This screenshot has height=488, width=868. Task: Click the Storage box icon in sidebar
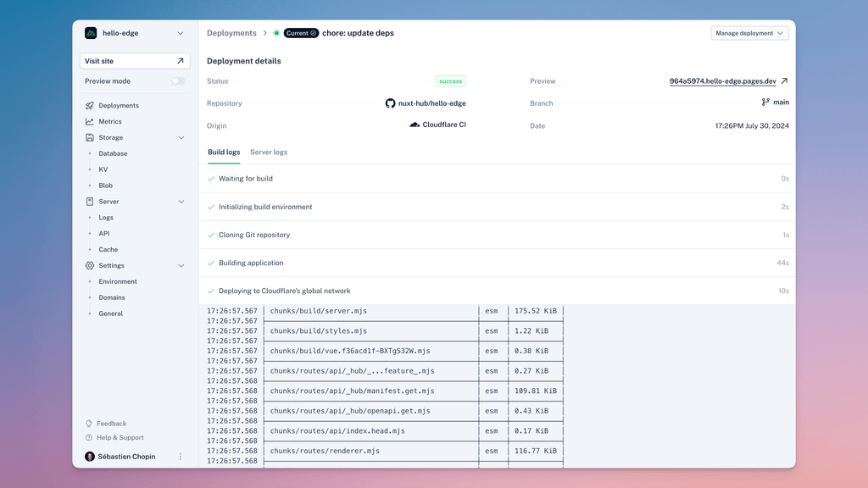point(89,137)
